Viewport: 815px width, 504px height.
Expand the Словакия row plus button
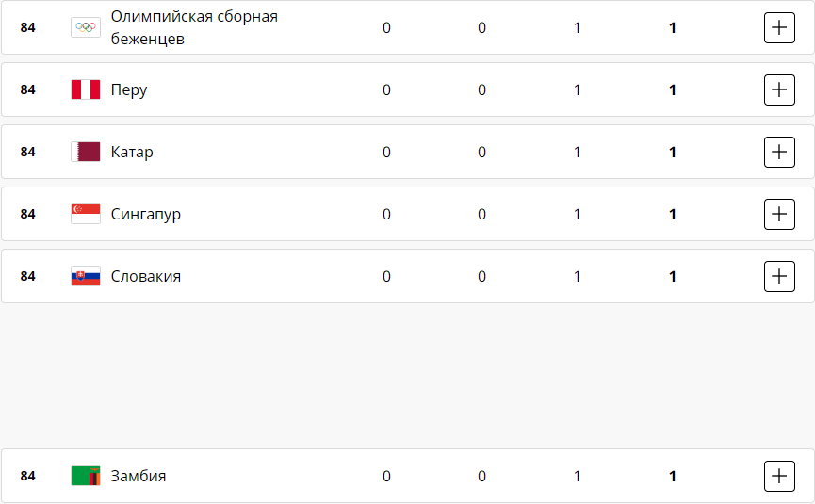[x=779, y=277]
